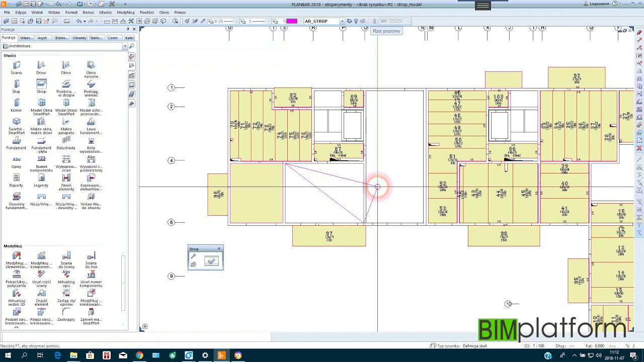Select the Makro parapetu tool

click(x=66, y=126)
